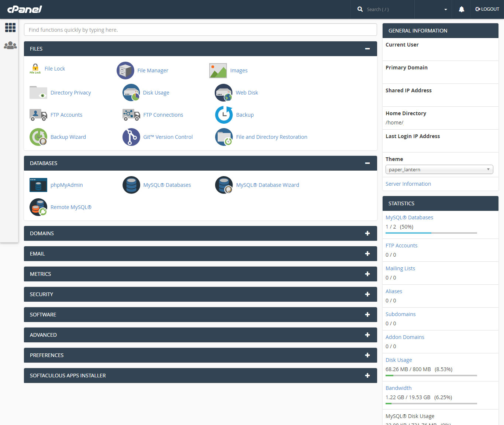The height and width of the screenshot is (425, 504).
Task: Click the FTP Accounts truck icon
Action: 38,115
